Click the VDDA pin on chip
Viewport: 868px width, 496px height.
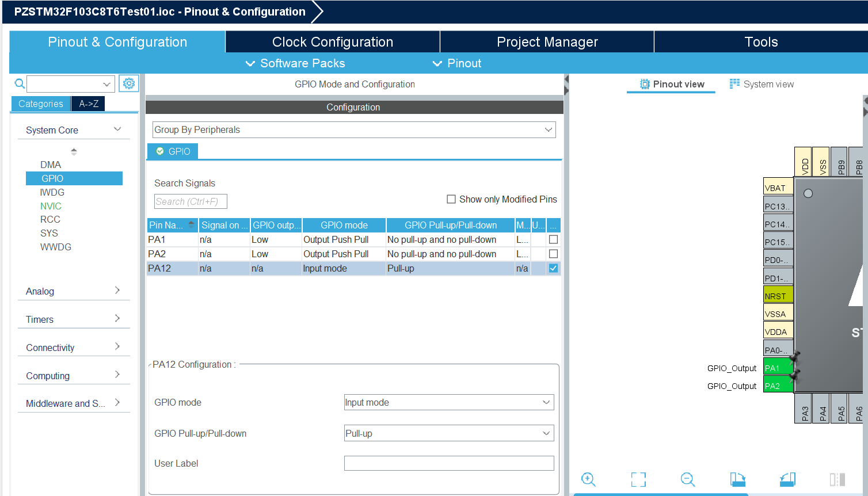[778, 331]
